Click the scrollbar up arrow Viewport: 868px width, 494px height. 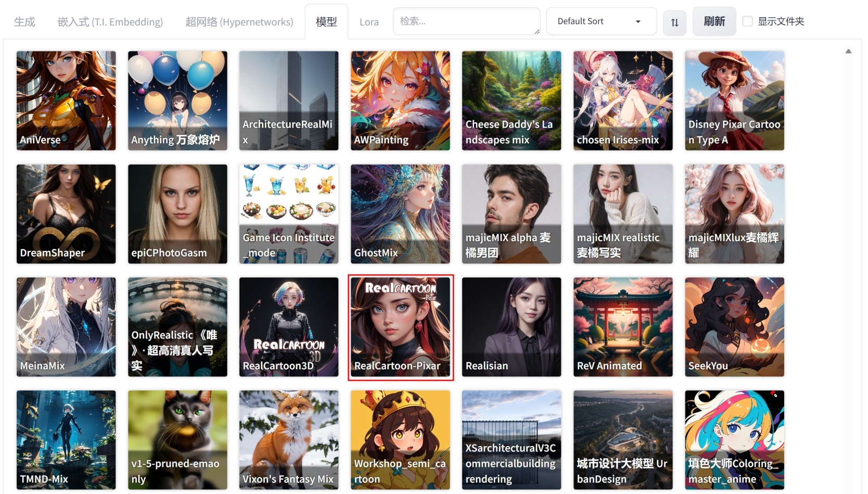coord(848,51)
